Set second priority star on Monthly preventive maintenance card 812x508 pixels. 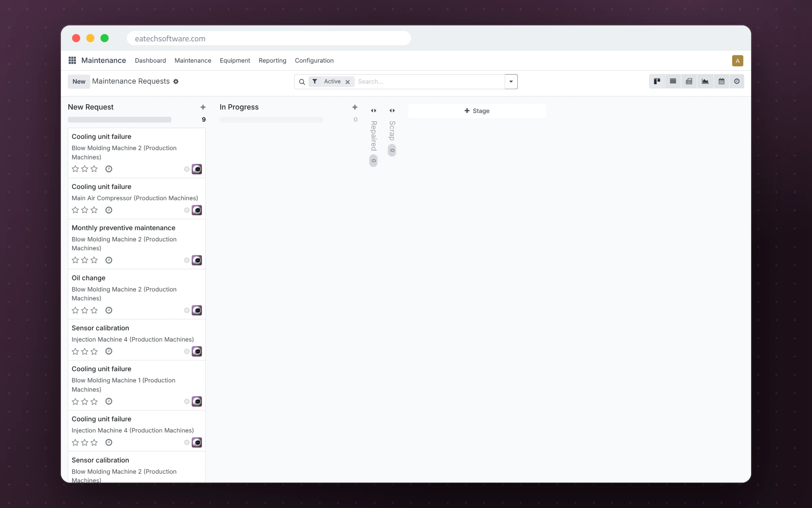click(85, 260)
